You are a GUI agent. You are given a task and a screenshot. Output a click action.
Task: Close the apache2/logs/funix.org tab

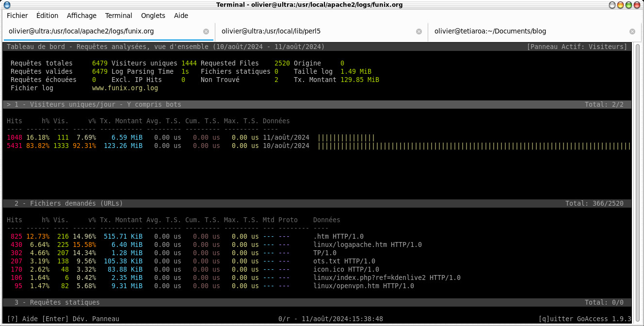(206, 32)
